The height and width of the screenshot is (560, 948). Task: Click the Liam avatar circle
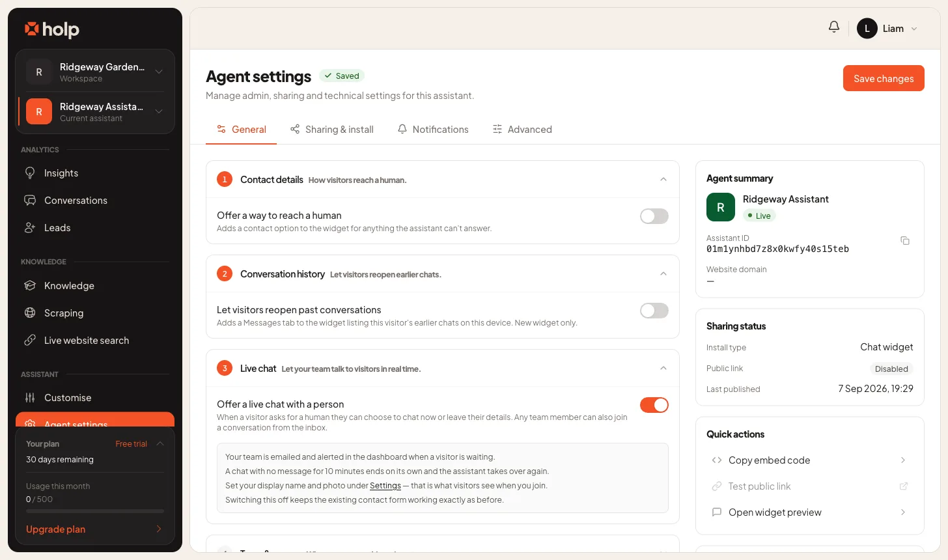tap(867, 29)
